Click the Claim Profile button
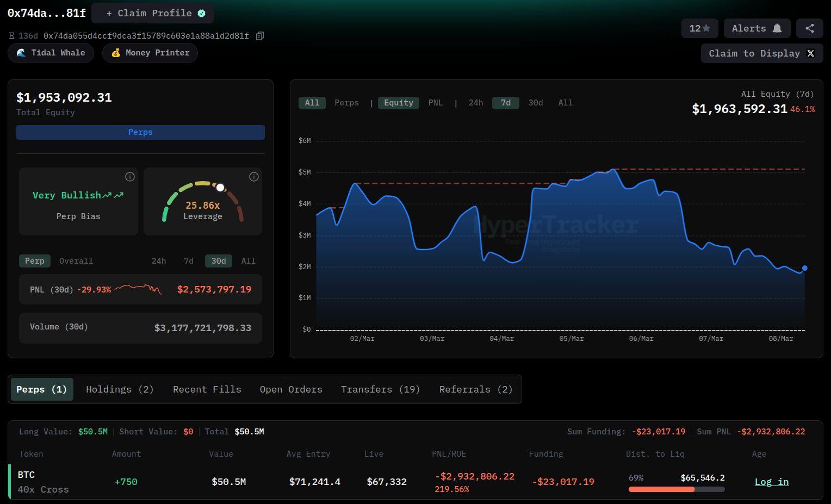This screenshot has width=831, height=504. (152, 13)
